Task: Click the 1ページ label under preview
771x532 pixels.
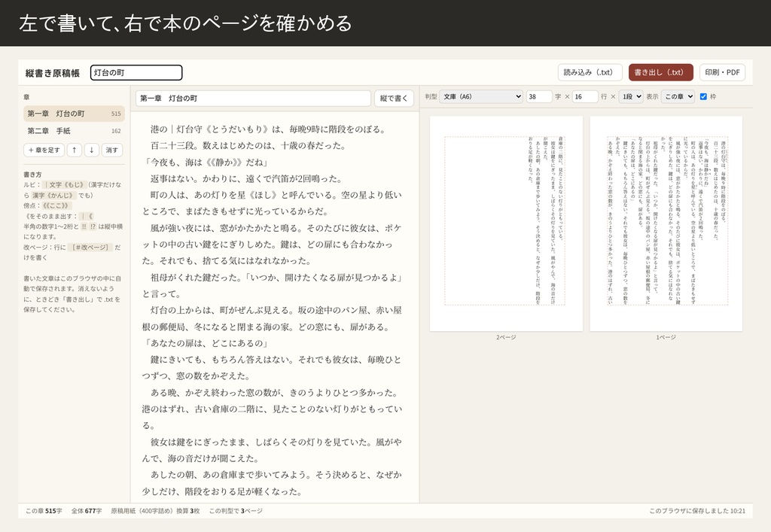Action: click(666, 337)
